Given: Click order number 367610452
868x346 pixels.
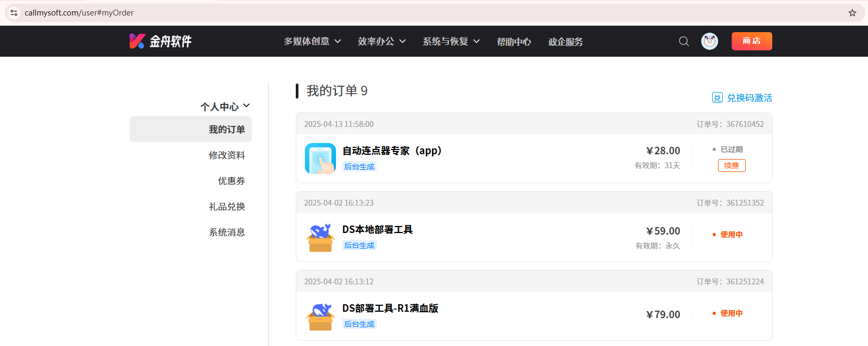Looking at the screenshot, I should [730, 124].
